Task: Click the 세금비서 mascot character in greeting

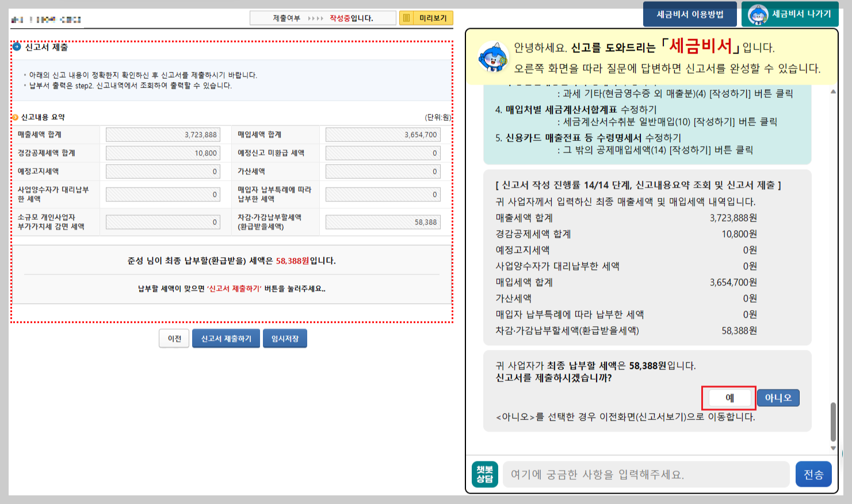Action: pyautogui.click(x=493, y=56)
